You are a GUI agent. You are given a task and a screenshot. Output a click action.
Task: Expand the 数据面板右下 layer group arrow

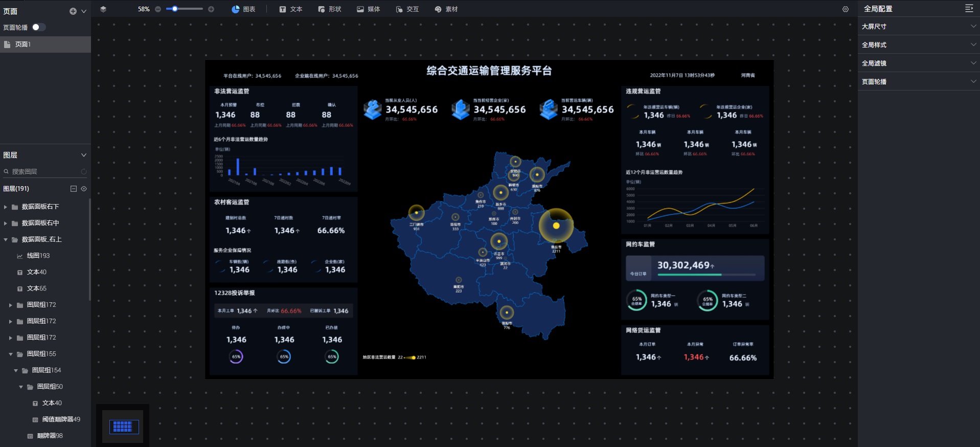pos(6,207)
